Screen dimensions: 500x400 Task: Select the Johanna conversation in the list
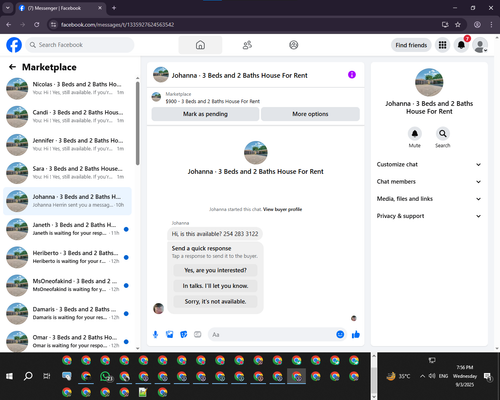[x=67, y=201]
